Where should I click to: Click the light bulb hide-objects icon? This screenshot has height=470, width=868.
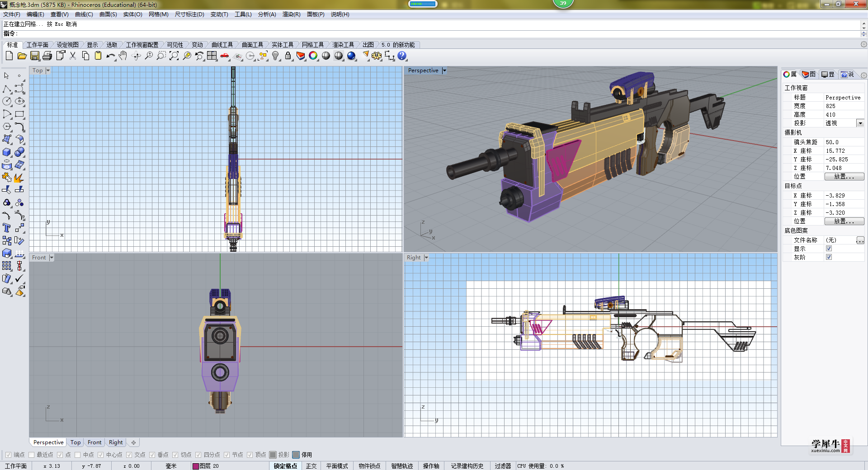pos(275,56)
